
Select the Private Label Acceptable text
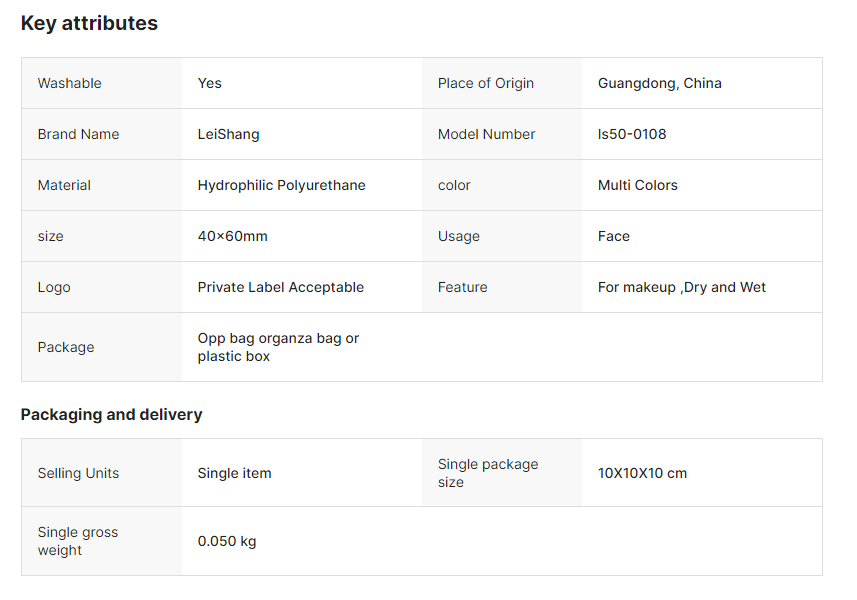[x=280, y=287]
